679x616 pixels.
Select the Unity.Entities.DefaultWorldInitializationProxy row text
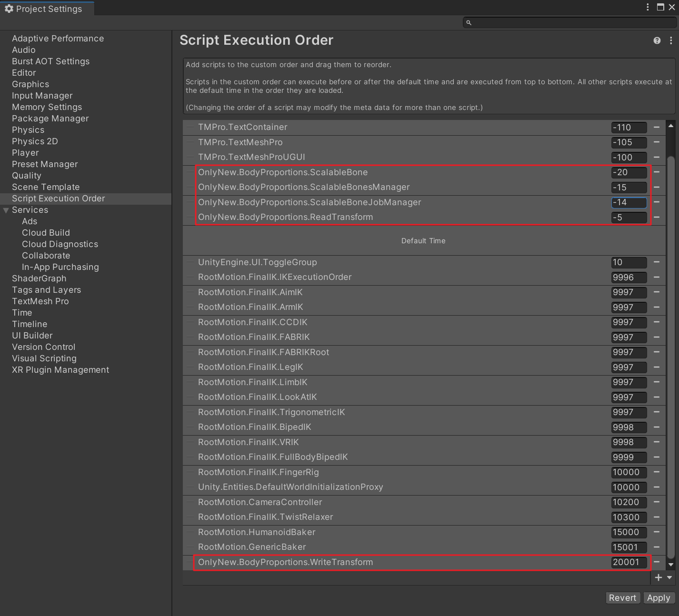[290, 487]
